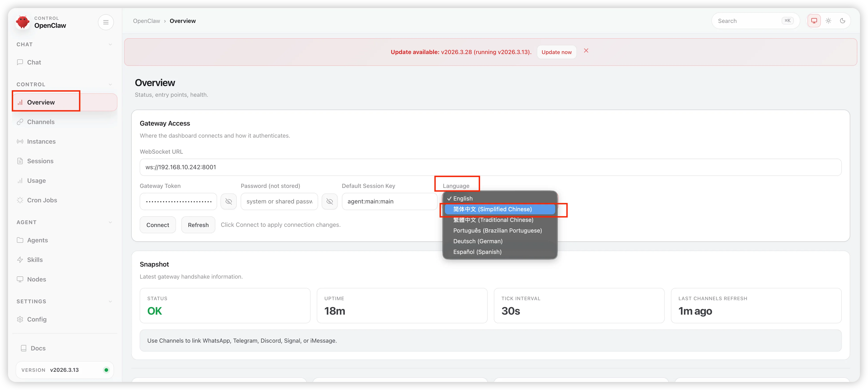Open Sessions in the sidebar
This screenshot has width=868, height=390.
[x=65, y=161]
